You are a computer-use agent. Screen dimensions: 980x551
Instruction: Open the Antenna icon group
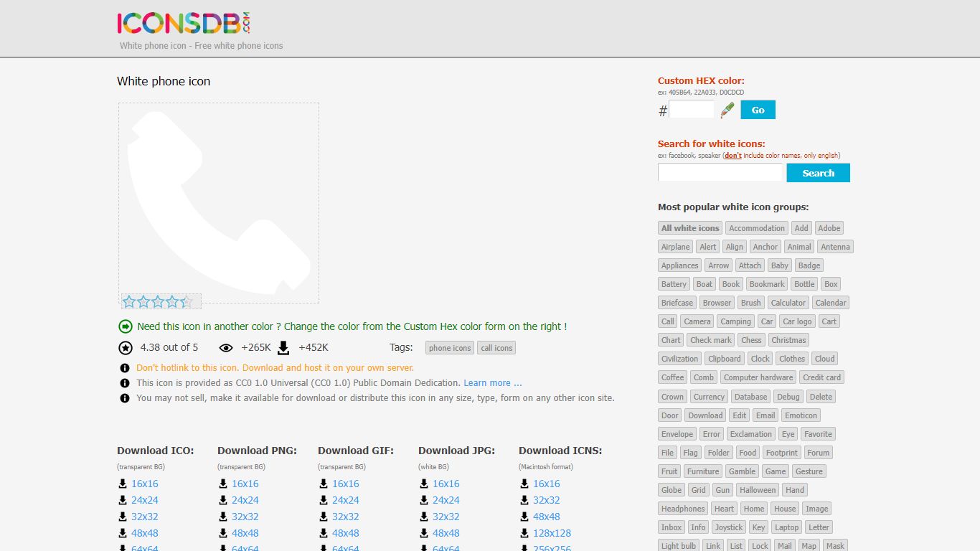coord(835,247)
